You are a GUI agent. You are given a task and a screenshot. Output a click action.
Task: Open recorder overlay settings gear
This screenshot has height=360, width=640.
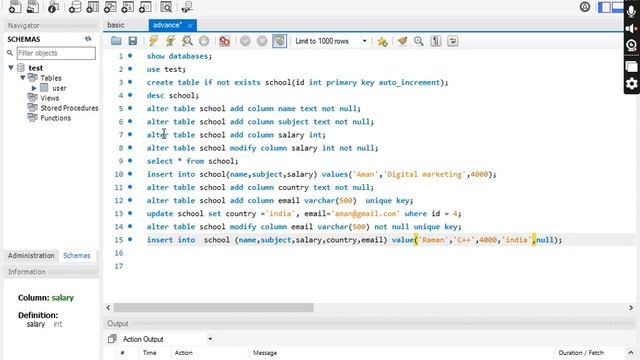(x=631, y=84)
